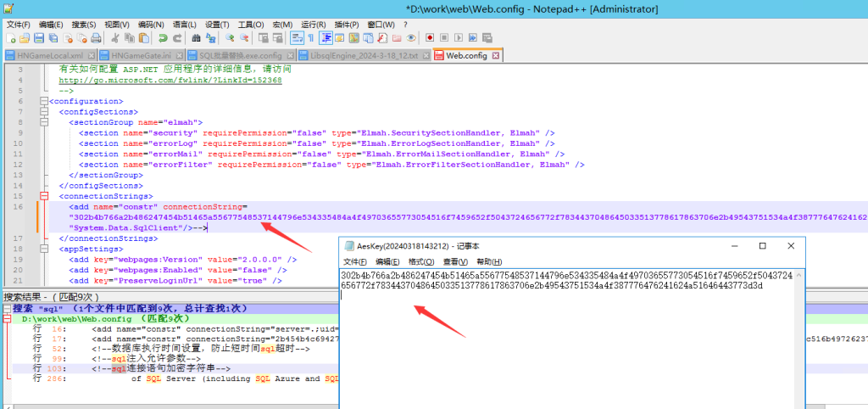Click the Play recorded macro icon
868x409 pixels.
tap(457, 38)
